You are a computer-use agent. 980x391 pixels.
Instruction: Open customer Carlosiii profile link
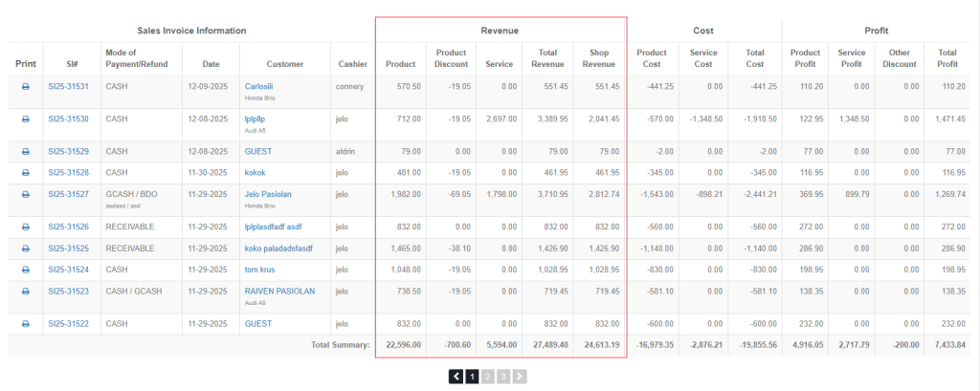tap(259, 86)
